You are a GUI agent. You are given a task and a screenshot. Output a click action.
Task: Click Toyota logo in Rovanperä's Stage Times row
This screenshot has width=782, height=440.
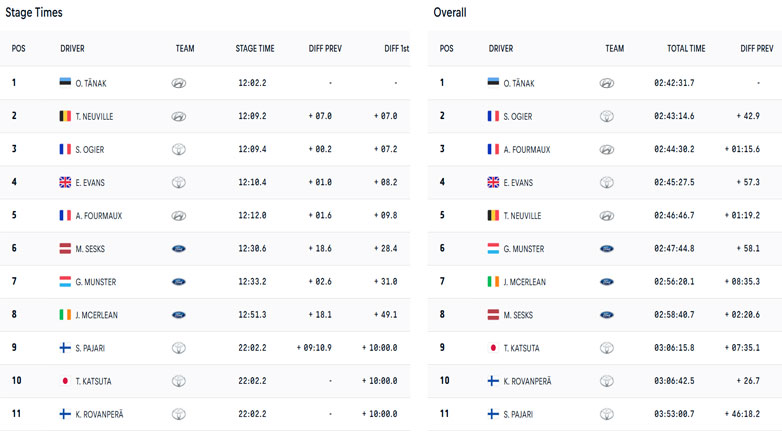tap(178, 413)
